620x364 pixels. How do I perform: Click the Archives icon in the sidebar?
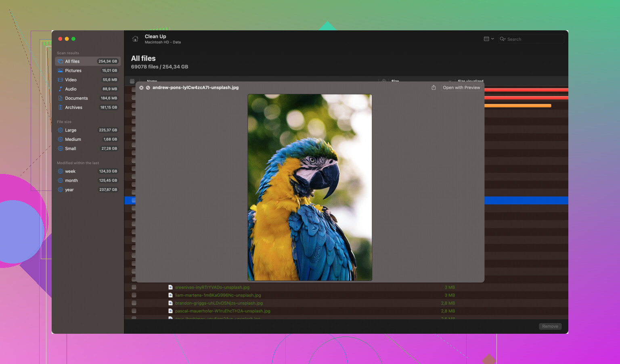[x=60, y=107]
